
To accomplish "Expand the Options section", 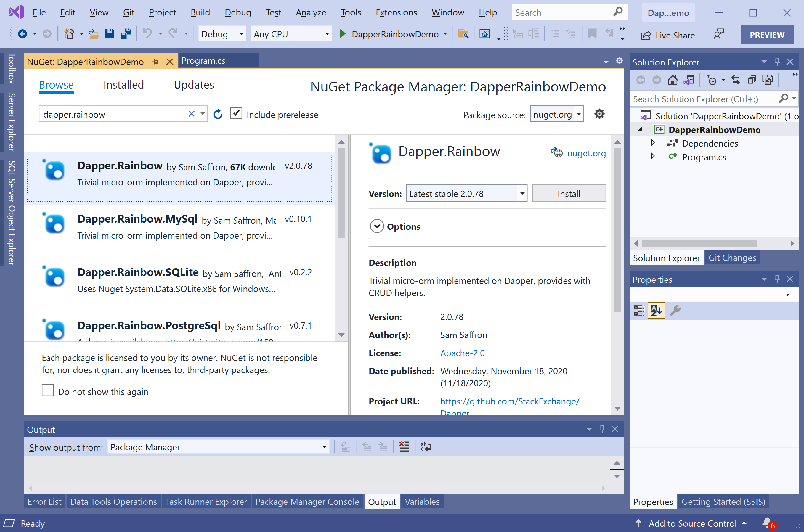I will [x=377, y=226].
